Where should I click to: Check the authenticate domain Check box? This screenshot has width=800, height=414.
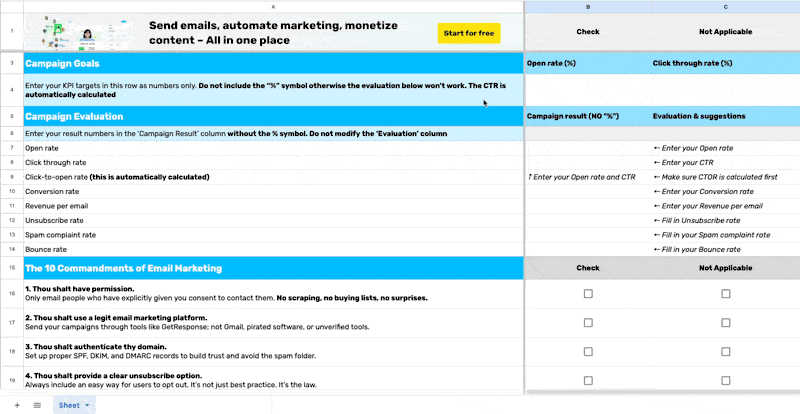tap(588, 352)
